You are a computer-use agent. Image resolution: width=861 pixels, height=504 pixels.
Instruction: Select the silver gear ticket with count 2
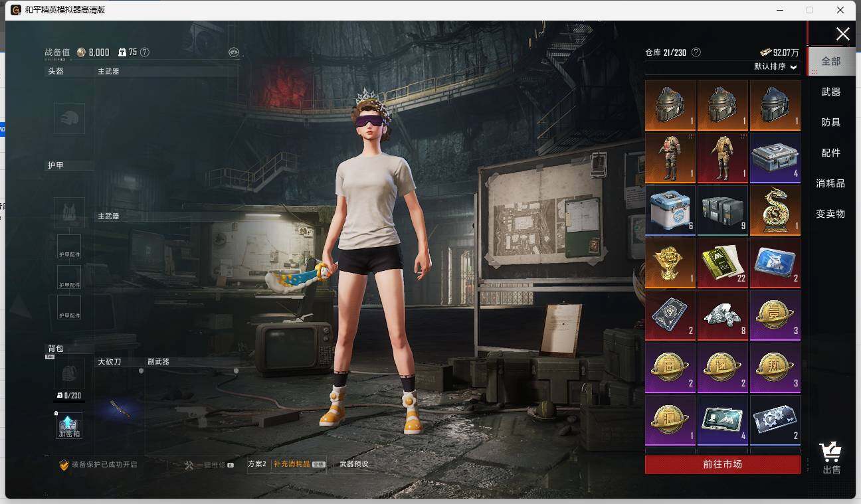tap(775, 420)
